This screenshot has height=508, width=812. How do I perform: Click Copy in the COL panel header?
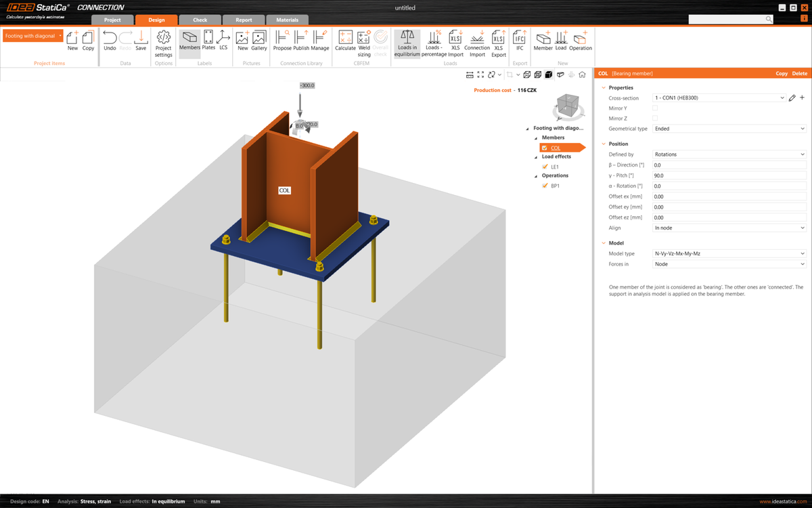(782, 73)
